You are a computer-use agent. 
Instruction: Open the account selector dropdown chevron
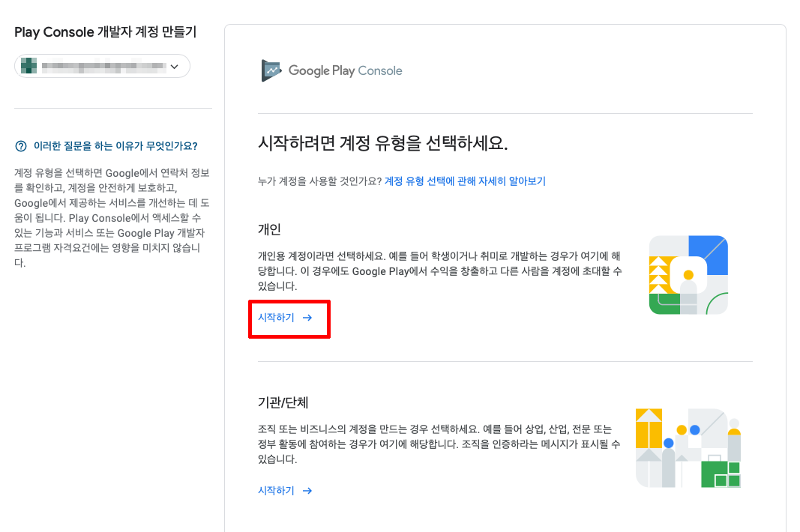point(175,66)
